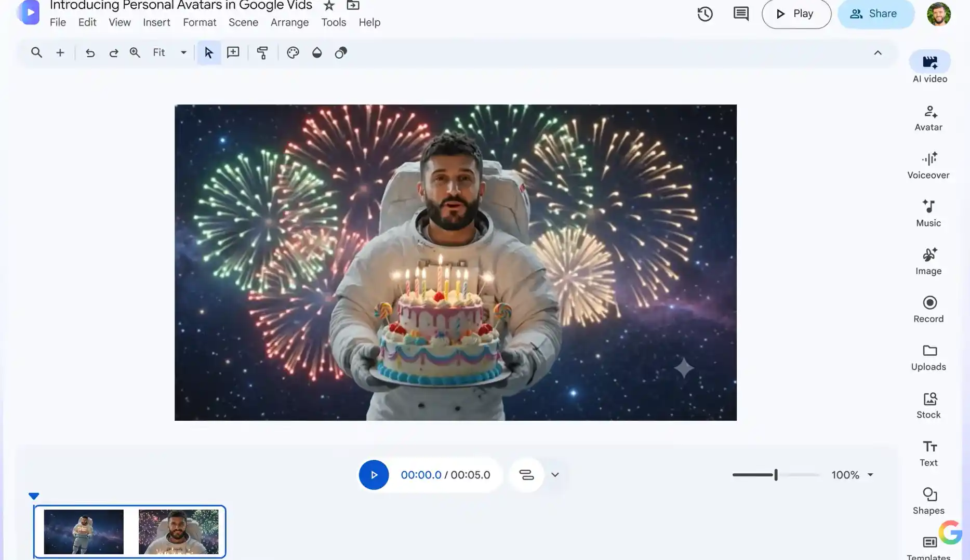Star this document
This screenshot has height=560, width=970.
click(329, 6)
